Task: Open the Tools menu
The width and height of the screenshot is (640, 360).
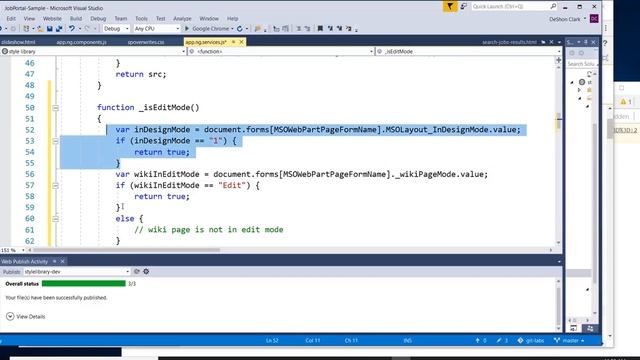Action: (x=141, y=19)
